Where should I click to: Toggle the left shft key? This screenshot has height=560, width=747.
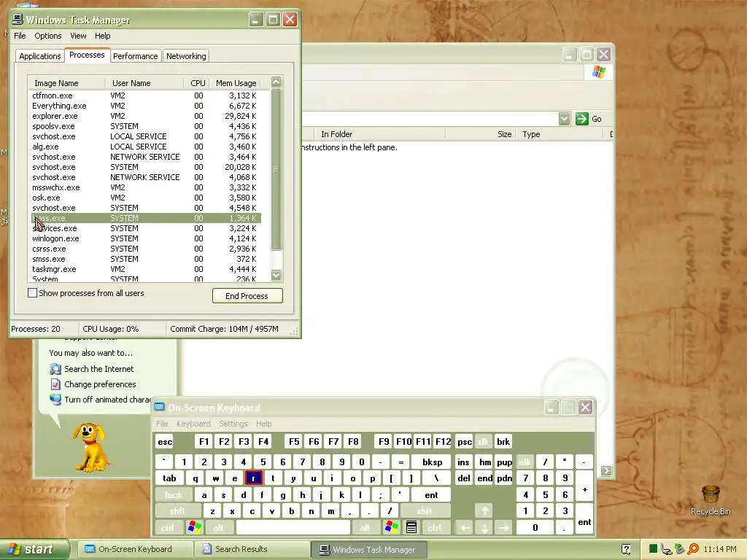point(177,511)
